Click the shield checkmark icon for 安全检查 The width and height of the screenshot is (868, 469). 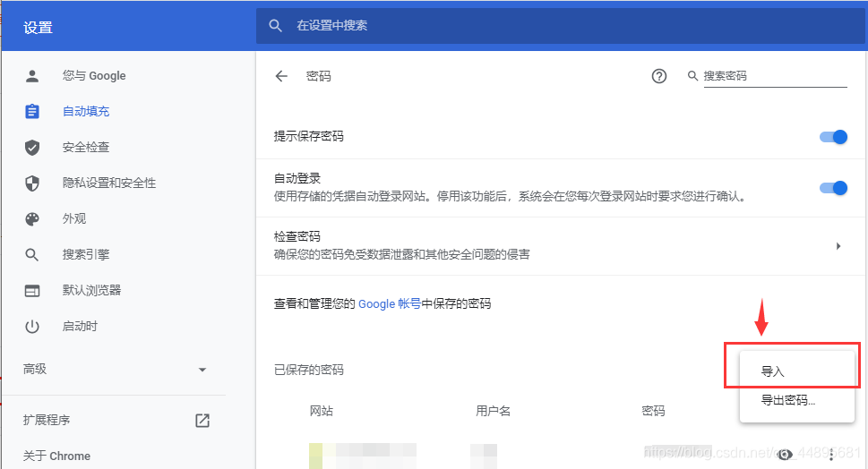[32, 147]
